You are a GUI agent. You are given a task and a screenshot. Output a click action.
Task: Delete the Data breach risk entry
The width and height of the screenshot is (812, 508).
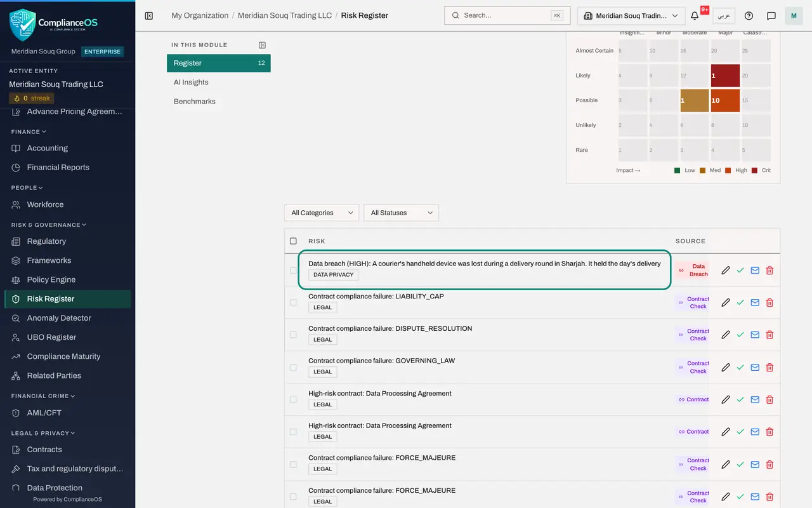pos(769,271)
